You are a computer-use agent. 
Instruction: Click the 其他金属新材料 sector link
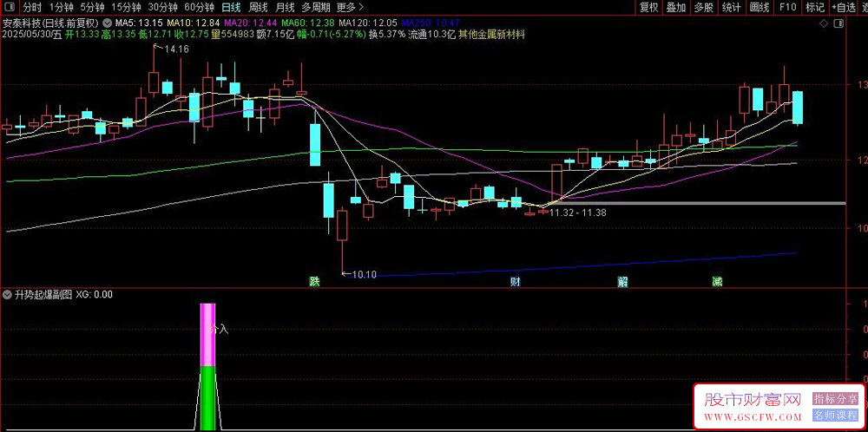pos(491,35)
